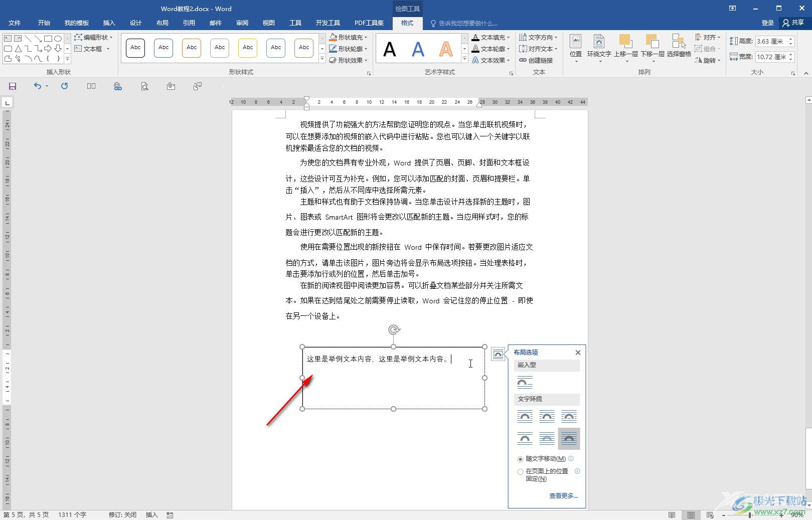Click the Web layout view icon in status bar
The image size is (812, 520).
[710, 515]
